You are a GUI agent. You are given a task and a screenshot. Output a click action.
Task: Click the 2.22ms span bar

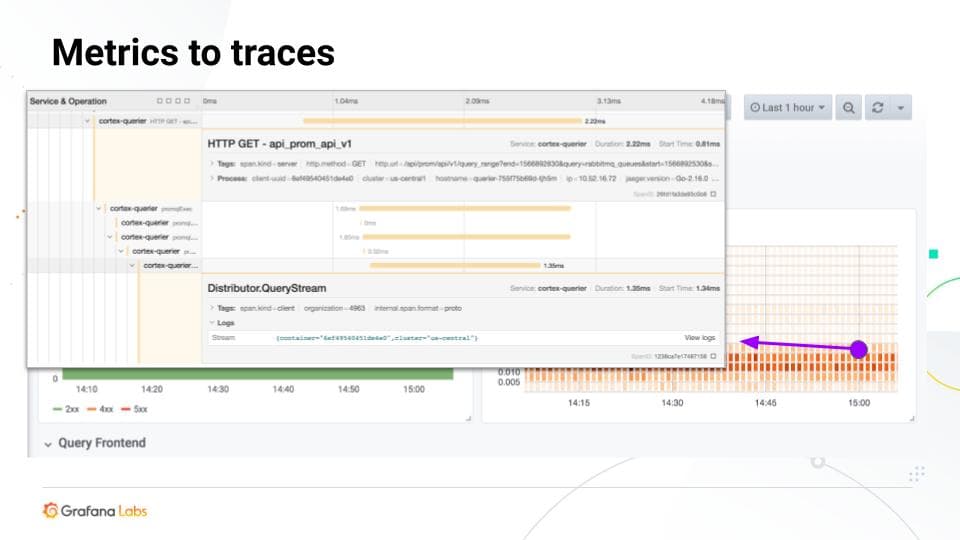click(442, 121)
